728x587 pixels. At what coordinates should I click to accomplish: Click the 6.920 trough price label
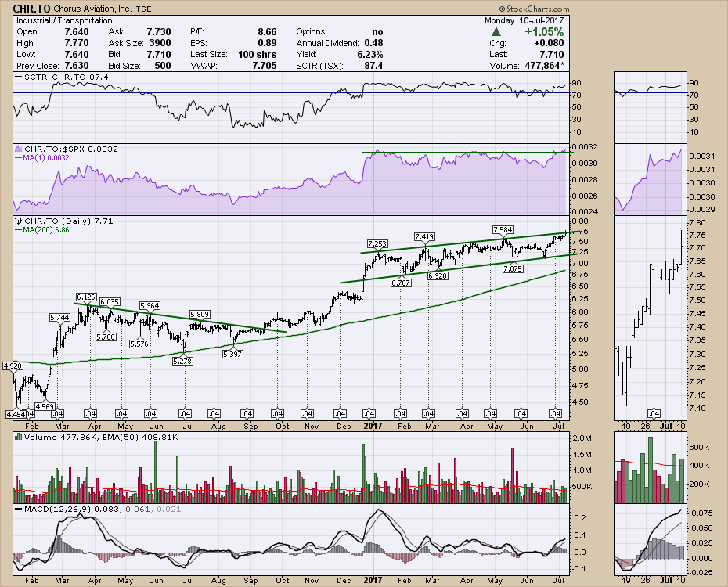pyautogui.click(x=438, y=275)
